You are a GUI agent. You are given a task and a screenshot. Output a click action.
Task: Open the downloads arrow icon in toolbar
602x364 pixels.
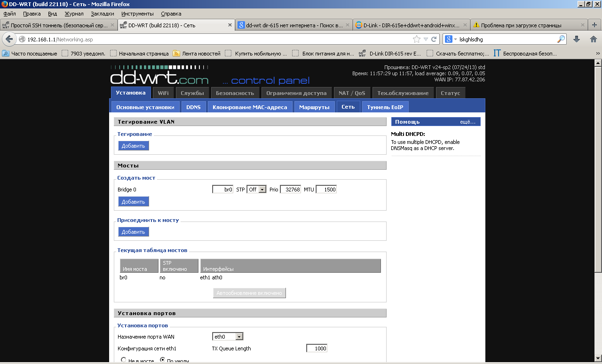577,39
